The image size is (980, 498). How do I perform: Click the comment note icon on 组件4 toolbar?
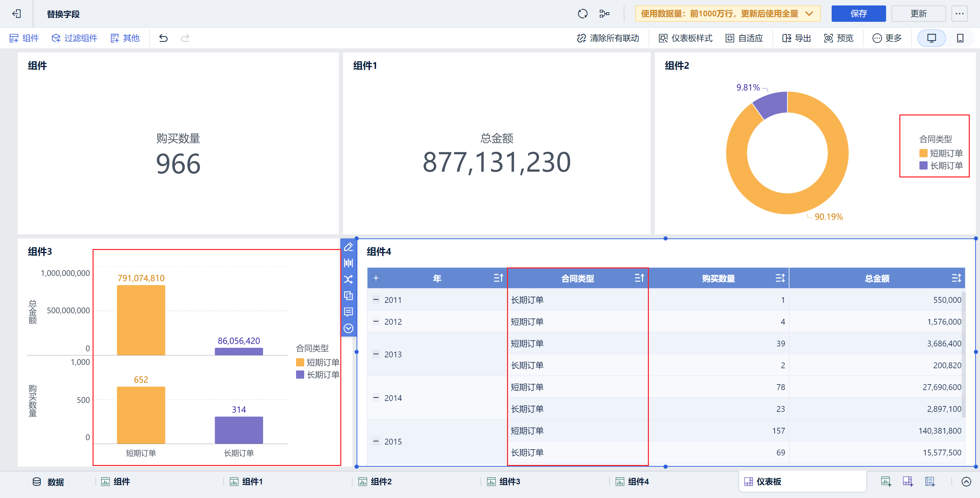tap(348, 312)
